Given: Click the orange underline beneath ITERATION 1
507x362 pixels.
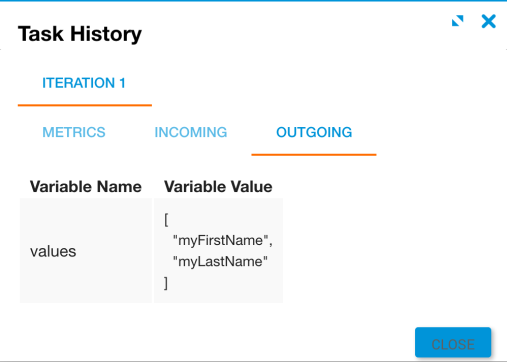Looking at the screenshot, I should point(85,105).
